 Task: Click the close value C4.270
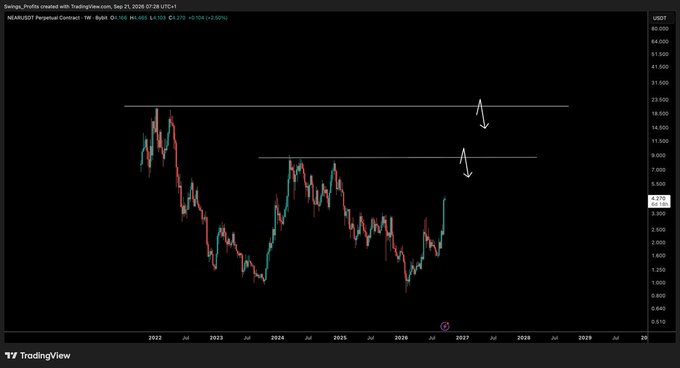pos(177,18)
